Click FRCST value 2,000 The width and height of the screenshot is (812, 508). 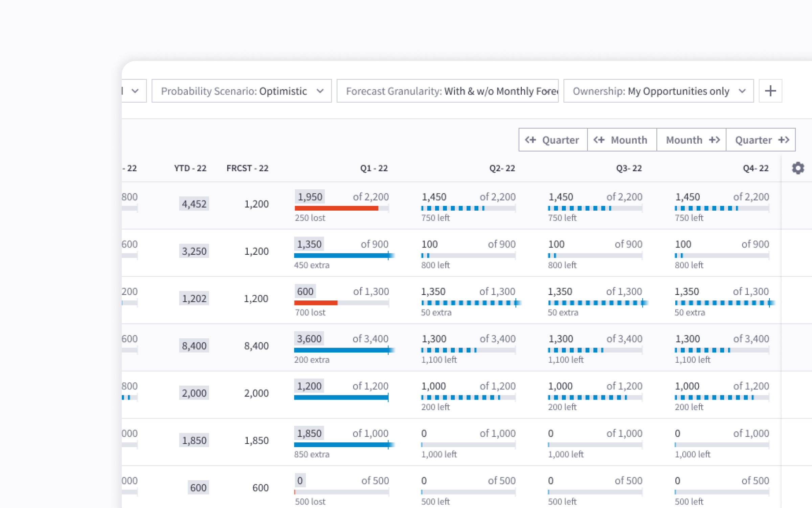click(x=256, y=393)
